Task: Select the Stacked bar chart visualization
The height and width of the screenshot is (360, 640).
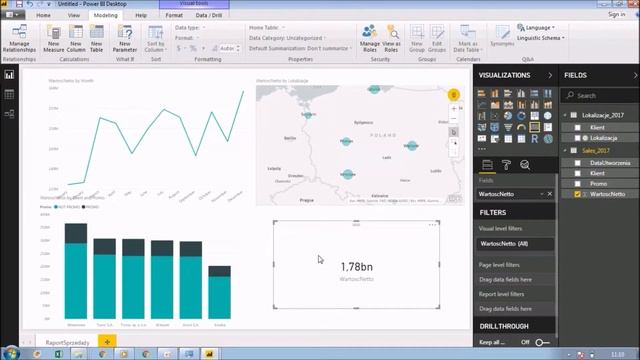Action: (x=482, y=93)
